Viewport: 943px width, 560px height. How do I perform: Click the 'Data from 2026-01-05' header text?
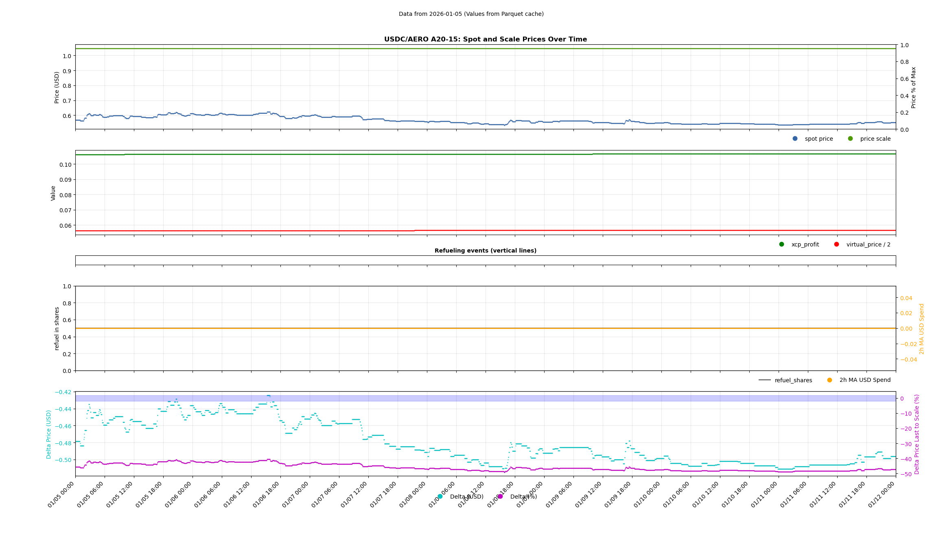(x=471, y=14)
